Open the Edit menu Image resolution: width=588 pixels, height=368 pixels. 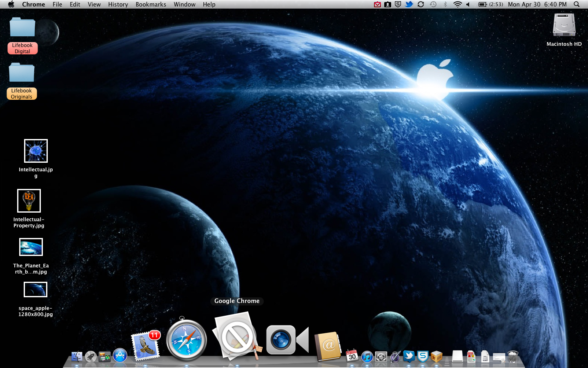pyautogui.click(x=75, y=4)
